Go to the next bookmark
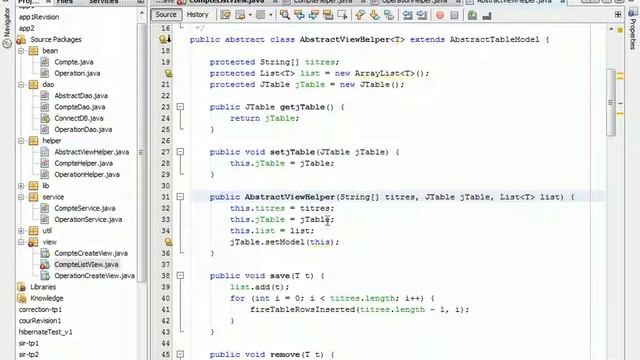 pos(374,15)
